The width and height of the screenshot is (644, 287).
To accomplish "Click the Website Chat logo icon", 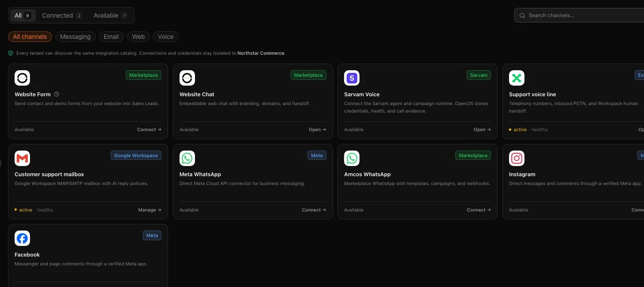I will [187, 78].
